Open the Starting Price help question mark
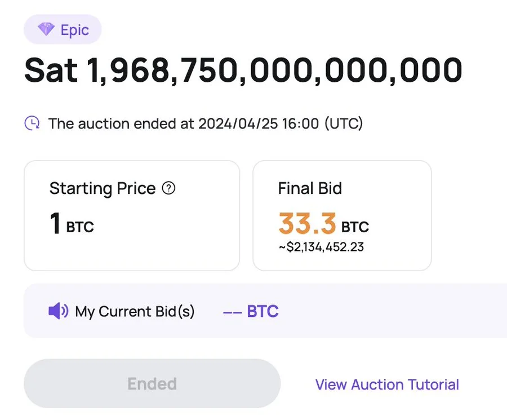This screenshot has width=507, height=420. [168, 188]
